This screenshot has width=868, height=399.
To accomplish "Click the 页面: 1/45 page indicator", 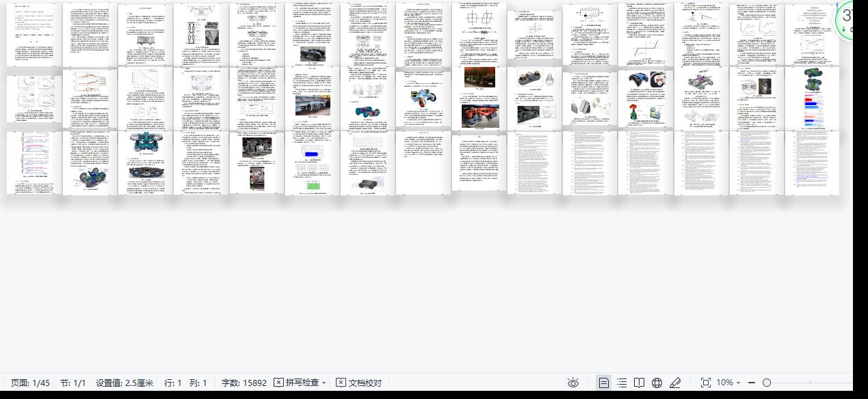I will (30, 383).
